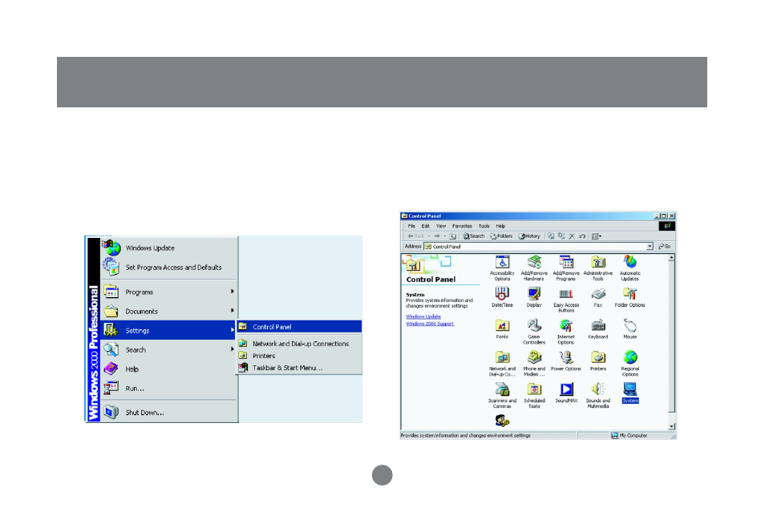Click the scrollbar up arrow in Control Panel
The image size is (765, 532).
671,257
